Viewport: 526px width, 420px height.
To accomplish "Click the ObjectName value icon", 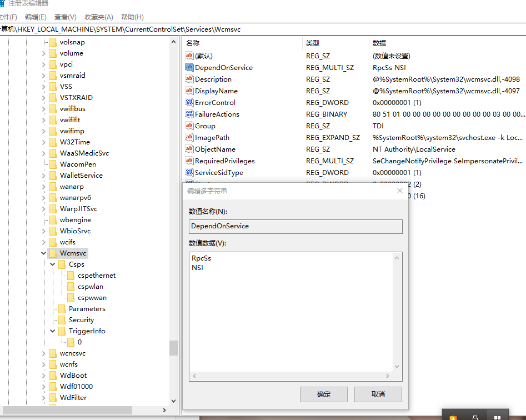I will pyautogui.click(x=189, y=149).
